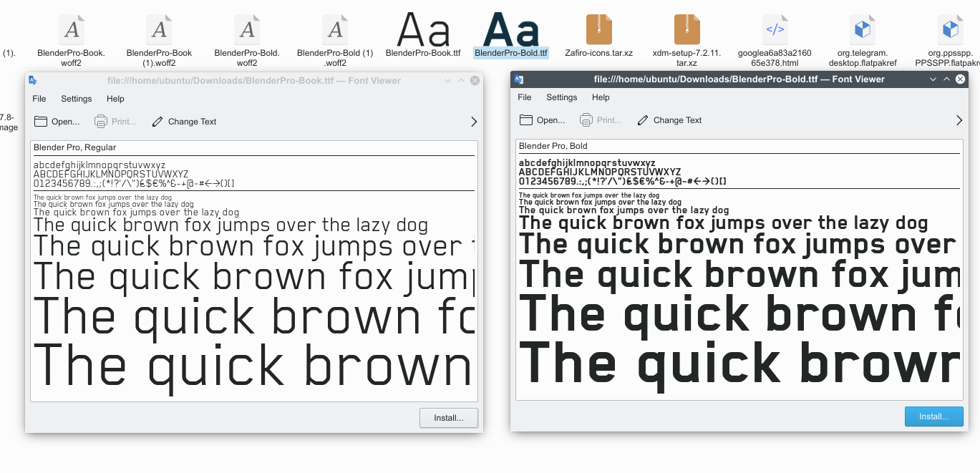Click 'Blender Pro, Regular' font name text

[74, 147]
